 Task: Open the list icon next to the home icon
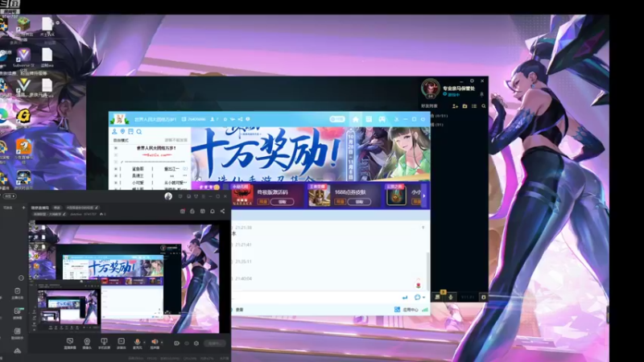coord(369,119)
